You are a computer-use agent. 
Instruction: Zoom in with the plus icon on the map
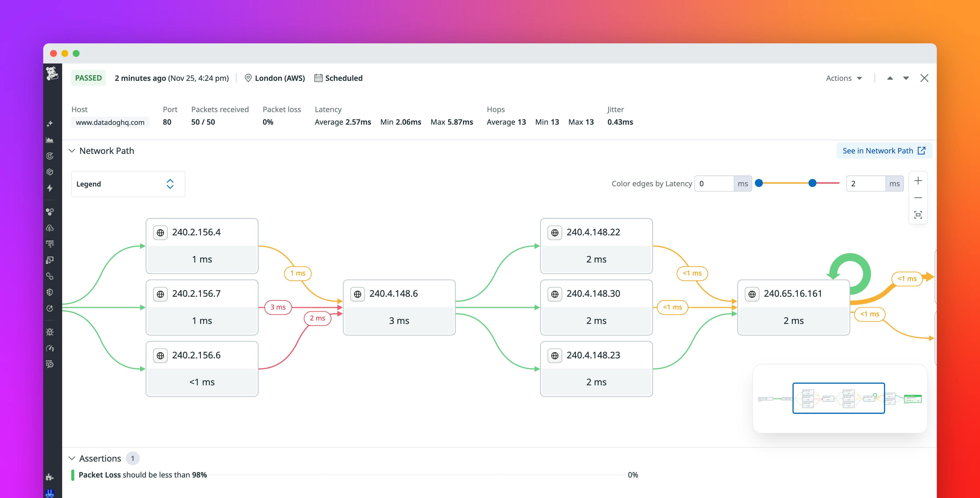[x=918, y=180]
